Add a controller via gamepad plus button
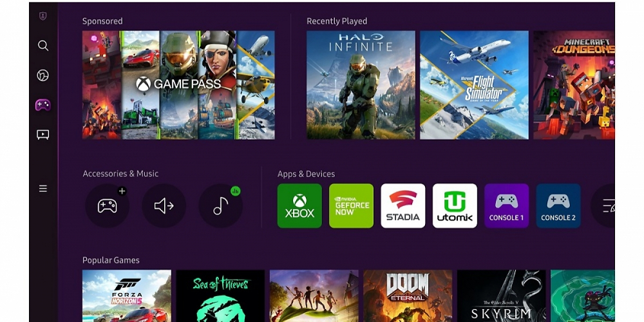The image size is (644, 322). [107, 206]
